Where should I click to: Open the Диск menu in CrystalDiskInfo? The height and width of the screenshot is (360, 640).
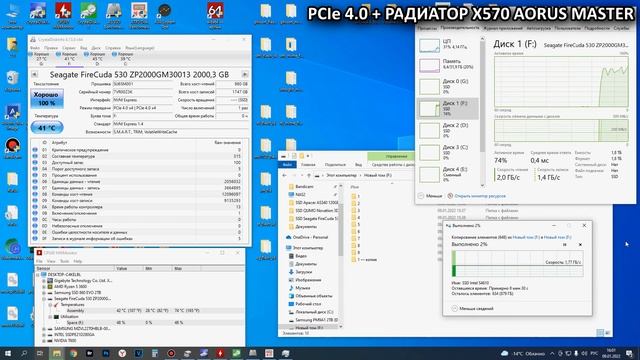[96, 48]
